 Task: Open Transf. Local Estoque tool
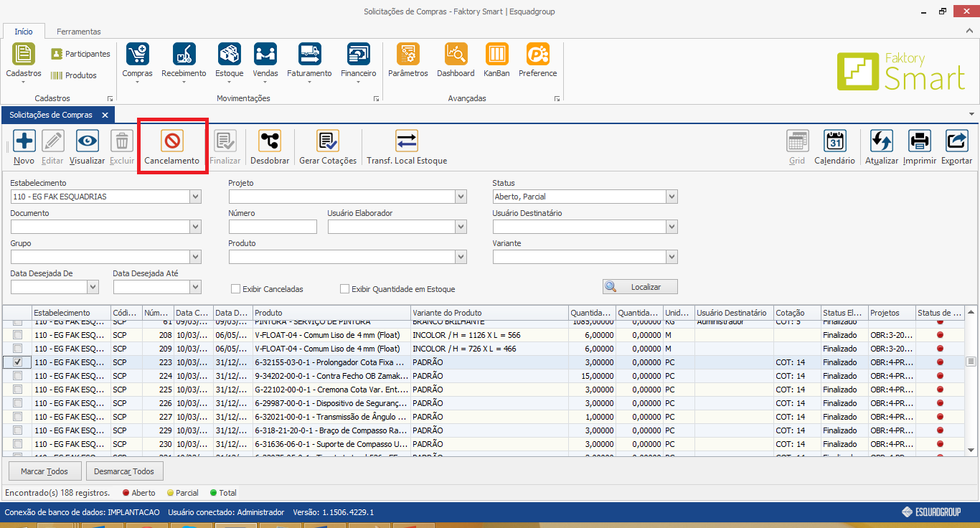(x=407, y=141)
